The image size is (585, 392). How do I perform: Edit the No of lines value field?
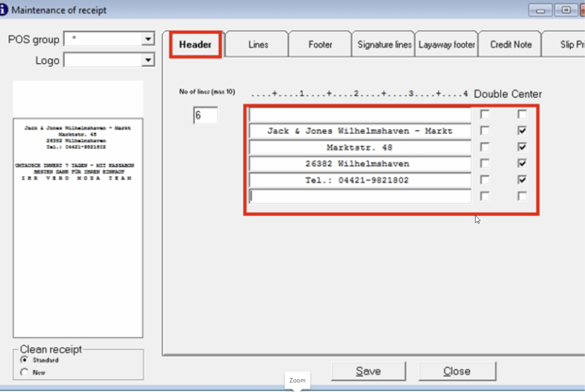205,115
